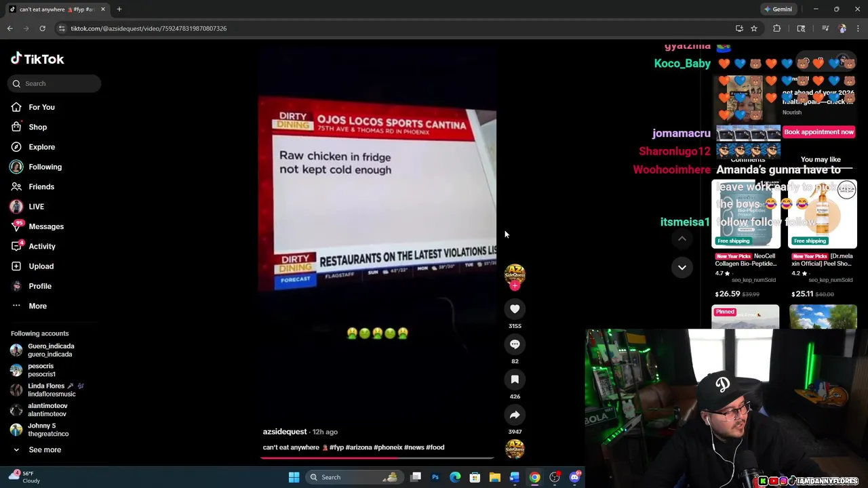Screen dimensions: 868x488
Task: Open the Windows Start menu
Action: tap(294, 477)
